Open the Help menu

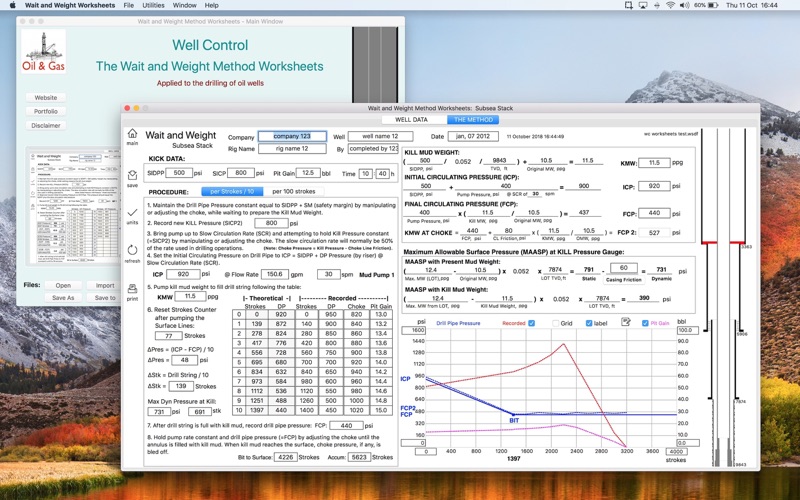tap(211, 5)
